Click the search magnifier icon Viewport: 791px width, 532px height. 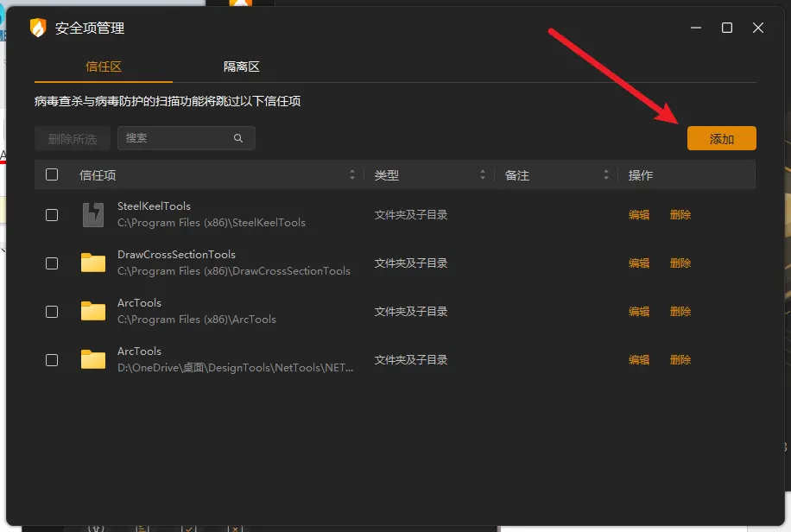tap(238, 138)
